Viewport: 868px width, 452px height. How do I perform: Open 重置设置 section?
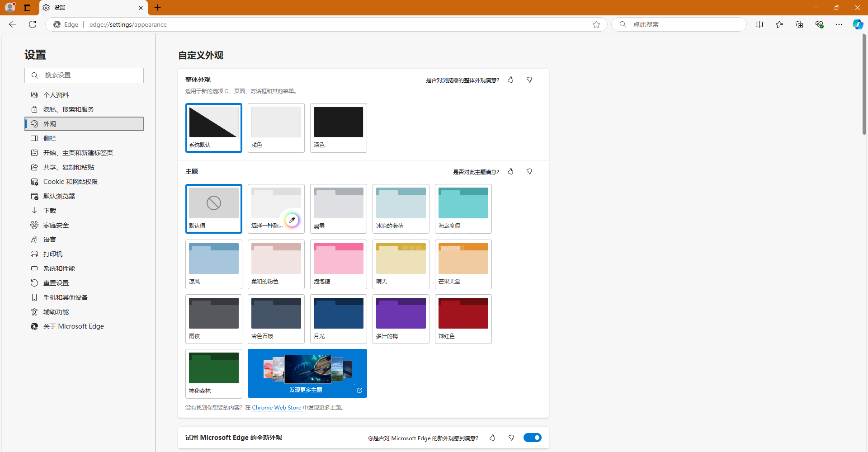point(84,283)
